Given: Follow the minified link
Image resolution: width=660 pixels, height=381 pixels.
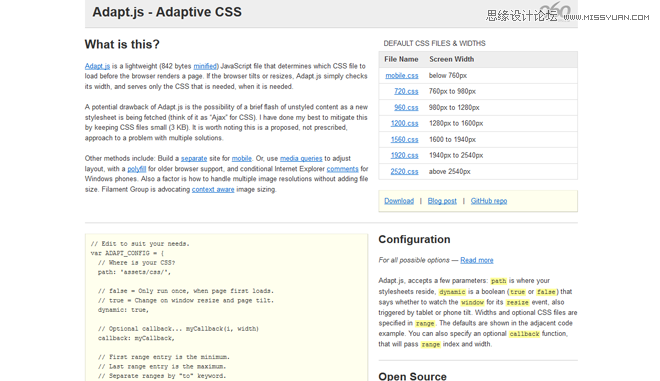Looking at the screenshot, I should (205, 66).
